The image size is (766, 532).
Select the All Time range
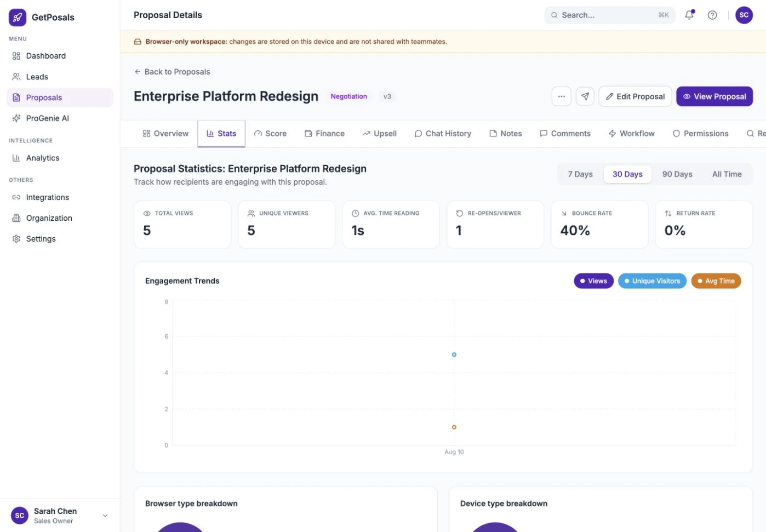pyautogui.click(x=727, y=174)
